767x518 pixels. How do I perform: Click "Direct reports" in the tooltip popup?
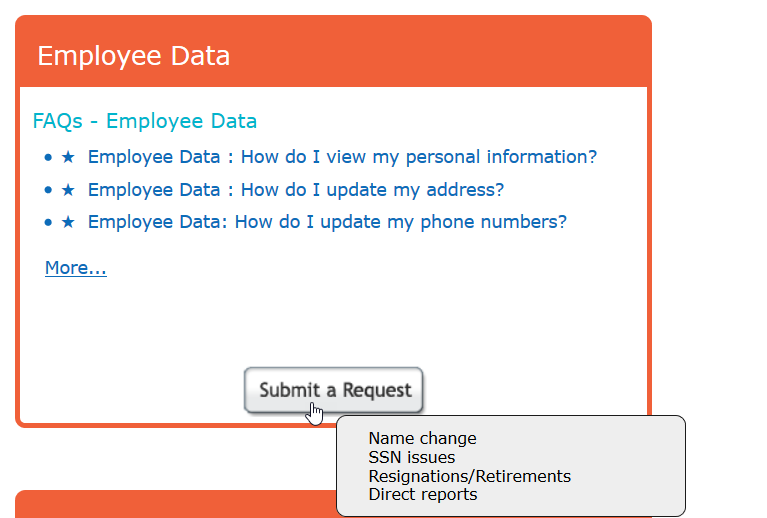(x=423, y=495)
